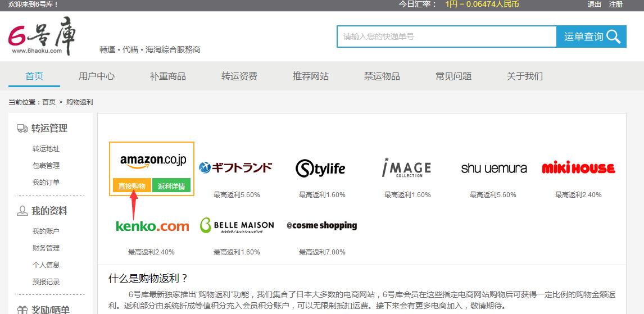644x314 pixels.
Task: Open the BELLE MAISON store logo
Action: click(x=237, y=226)
